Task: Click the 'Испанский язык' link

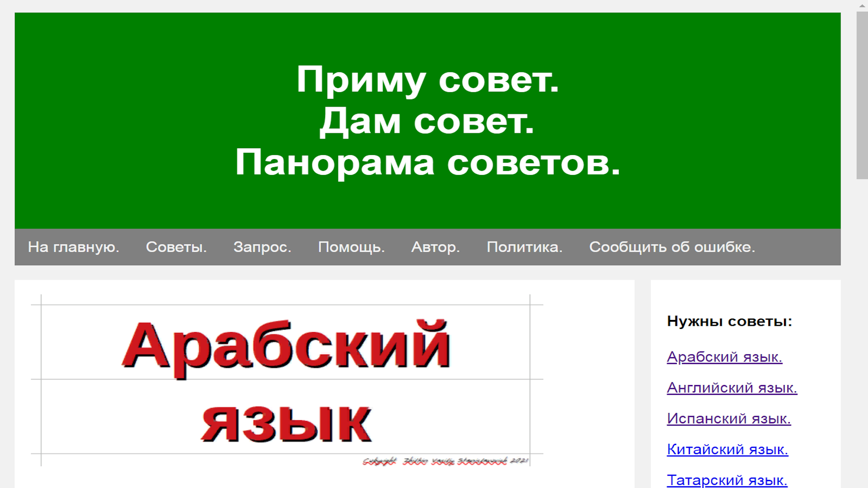Action: (x=728, y=418)
